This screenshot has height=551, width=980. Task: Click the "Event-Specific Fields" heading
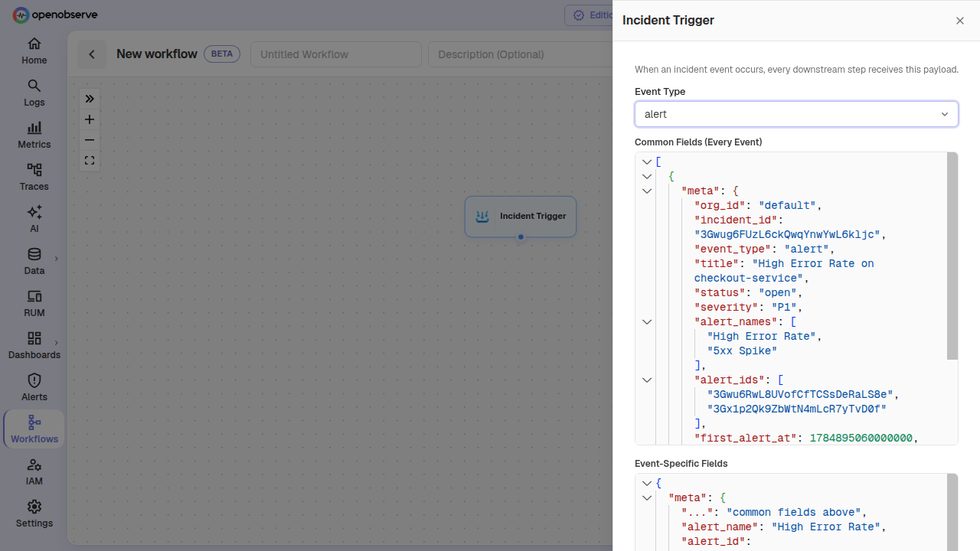(x=681, y=464)
